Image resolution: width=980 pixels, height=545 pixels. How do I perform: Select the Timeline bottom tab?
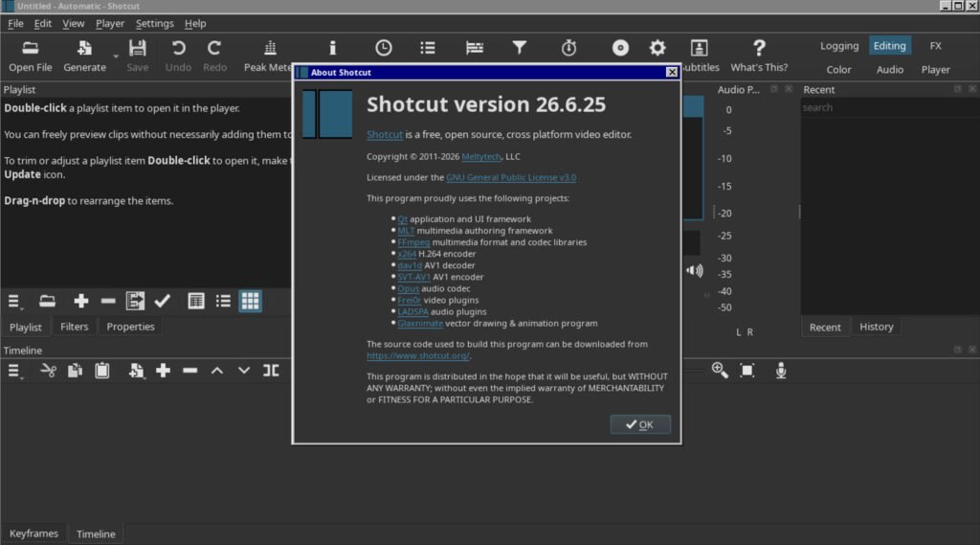click(96, 534)
